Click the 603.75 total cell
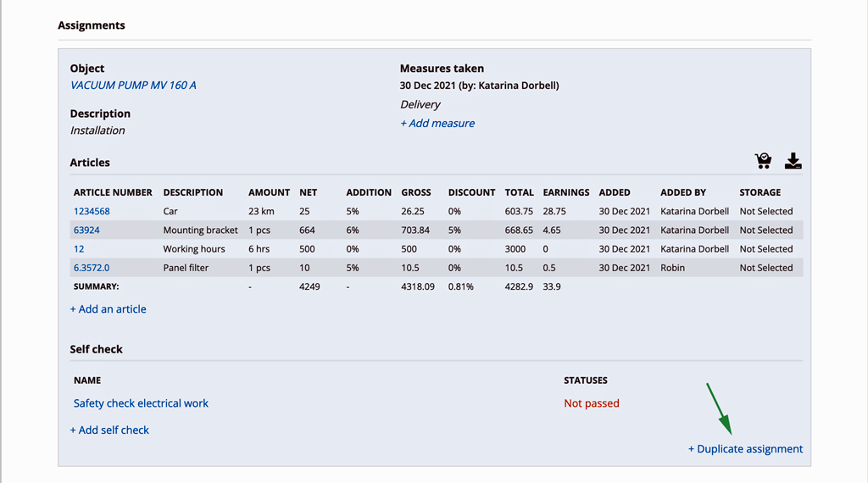Screen dimensions: 868x483 click(519, 211)
